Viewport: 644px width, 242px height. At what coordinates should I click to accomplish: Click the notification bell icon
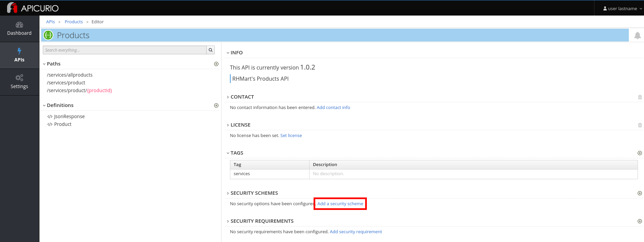(x=637, y=35)
